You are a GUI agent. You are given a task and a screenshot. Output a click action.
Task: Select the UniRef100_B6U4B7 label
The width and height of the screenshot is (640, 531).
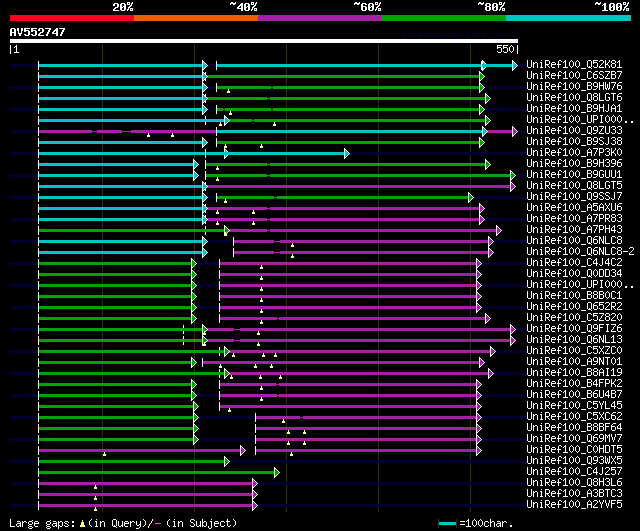click(574, 395)
